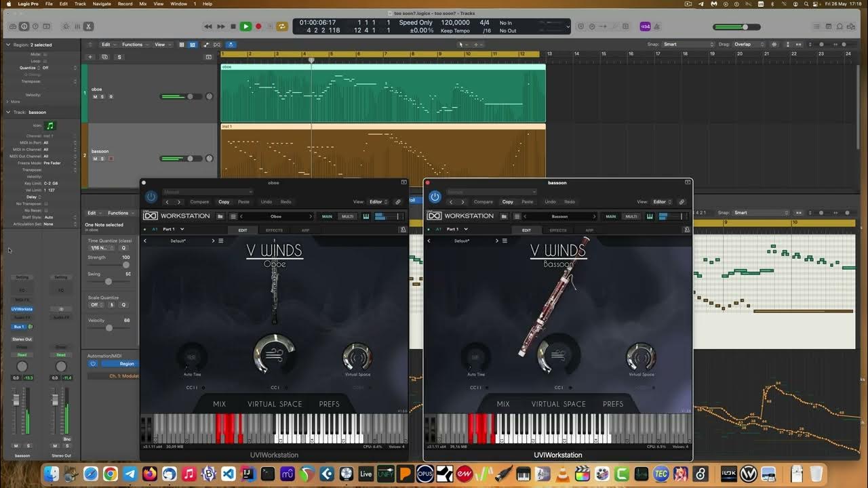Open Finder from the Dock
This screenshot has height=488, width=868.
(52, 474)
